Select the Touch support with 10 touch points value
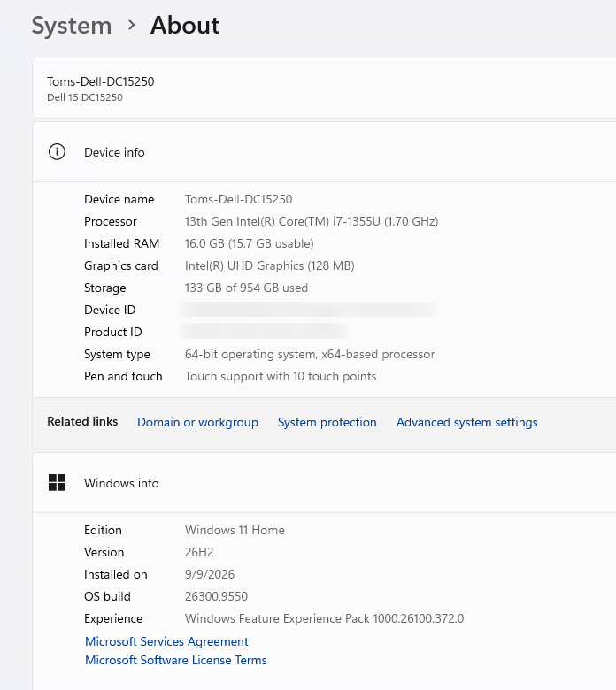 click(281, 376)
